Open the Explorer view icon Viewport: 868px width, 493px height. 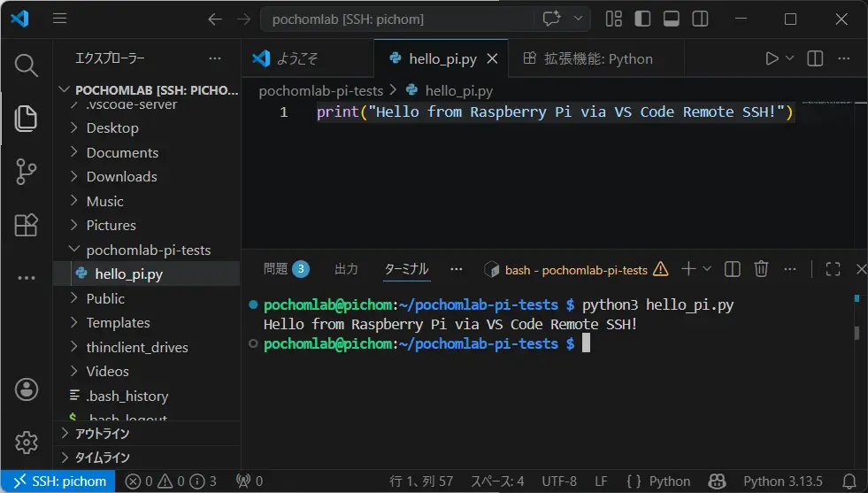pyautogui.click(x=26, y=119)
